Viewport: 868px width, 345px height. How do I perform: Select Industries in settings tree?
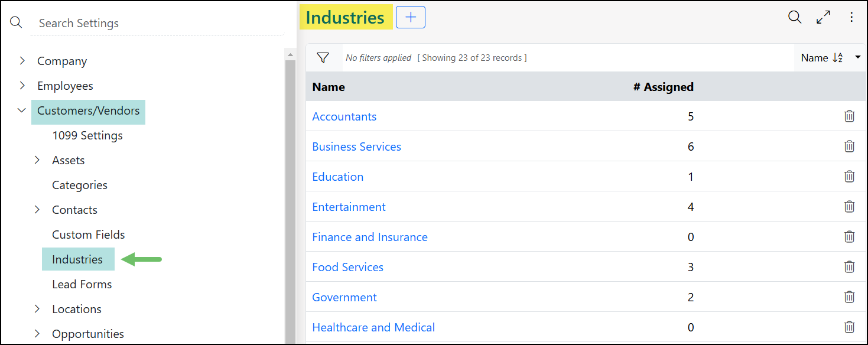[77, 259]
